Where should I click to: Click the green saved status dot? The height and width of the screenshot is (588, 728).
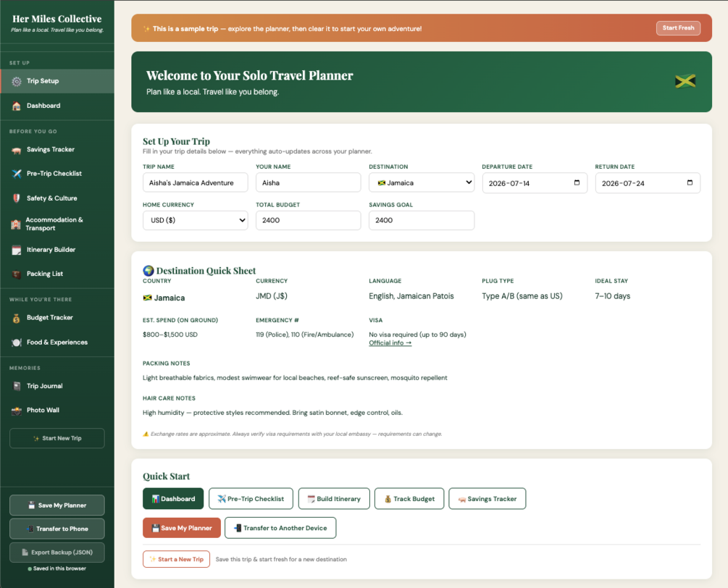(x=30, y=568)
